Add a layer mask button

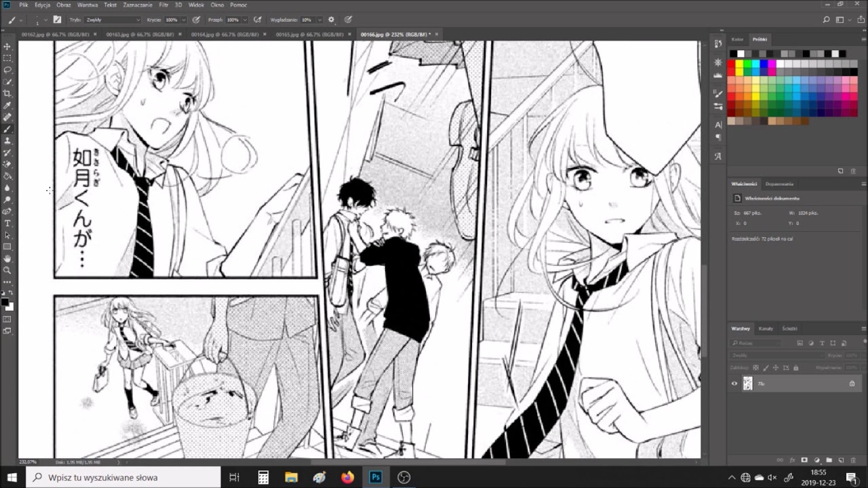804,460
